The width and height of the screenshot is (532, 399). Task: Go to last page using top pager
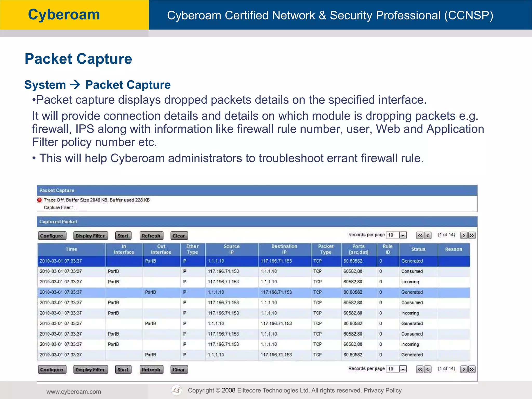pos(472,235)
